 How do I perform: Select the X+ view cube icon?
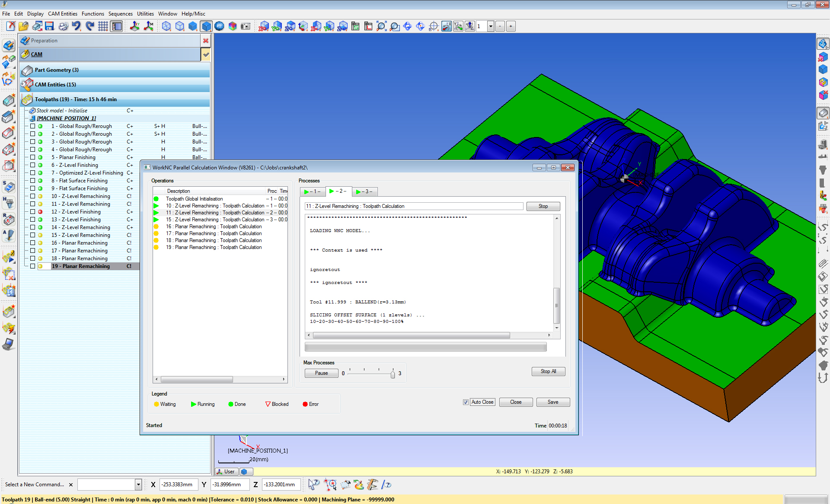pyautogui.click(x=264, y=26)
